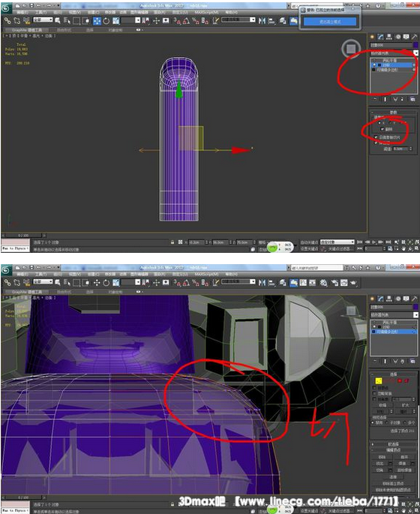The image size is (420, 514).
Task: Expand 软选择 rollout in lower panel
Action: click(x=393, y=444)
